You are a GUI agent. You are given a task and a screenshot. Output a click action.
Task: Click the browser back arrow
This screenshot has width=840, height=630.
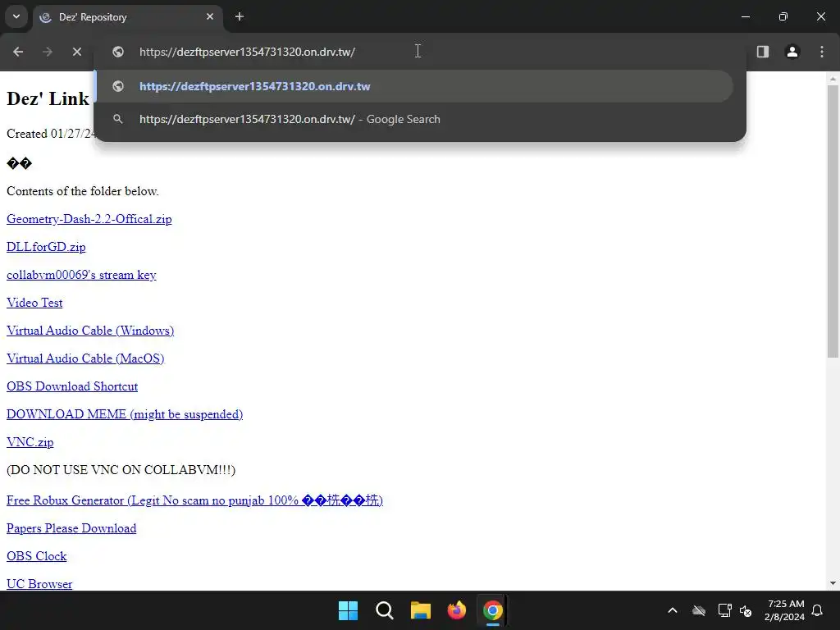click(x=18, y=52)
